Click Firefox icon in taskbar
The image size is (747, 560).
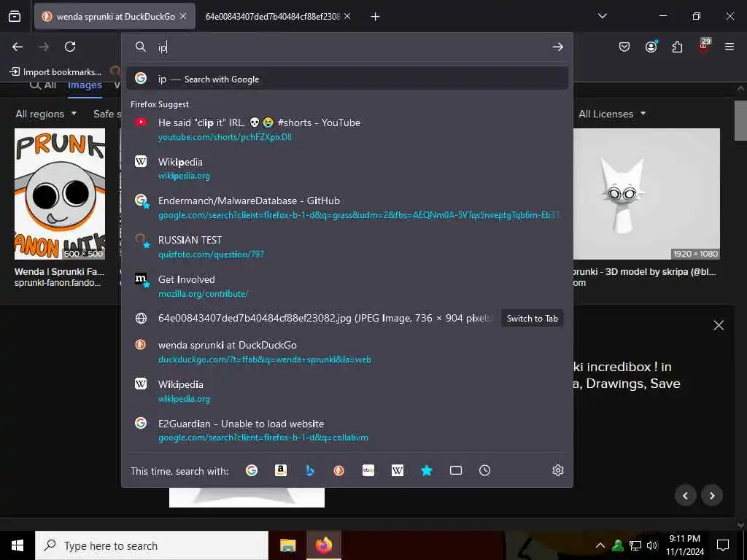click(x=323, y=545)
